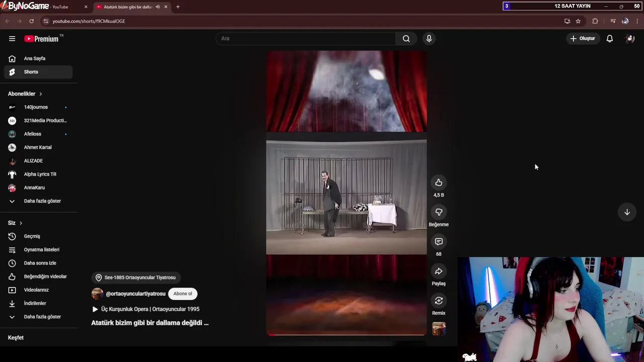Install app icon in address bar

pyautogui.click(x=567, y=21)
